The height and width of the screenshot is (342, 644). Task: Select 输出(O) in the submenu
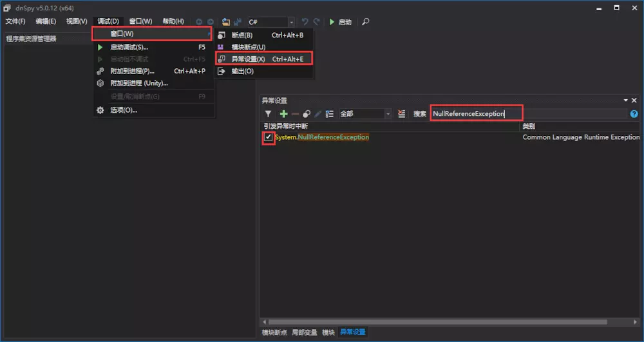click(263, 71)
